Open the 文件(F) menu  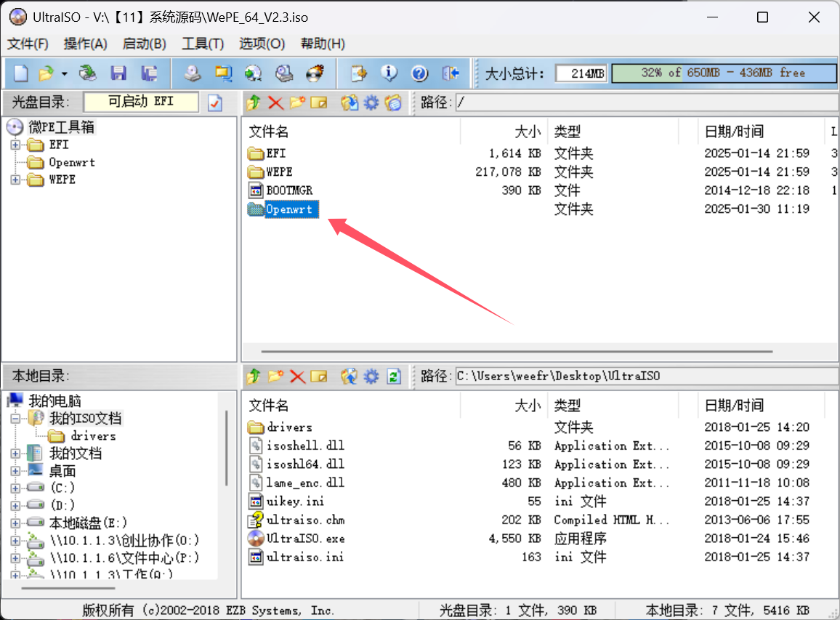(28, 44)
